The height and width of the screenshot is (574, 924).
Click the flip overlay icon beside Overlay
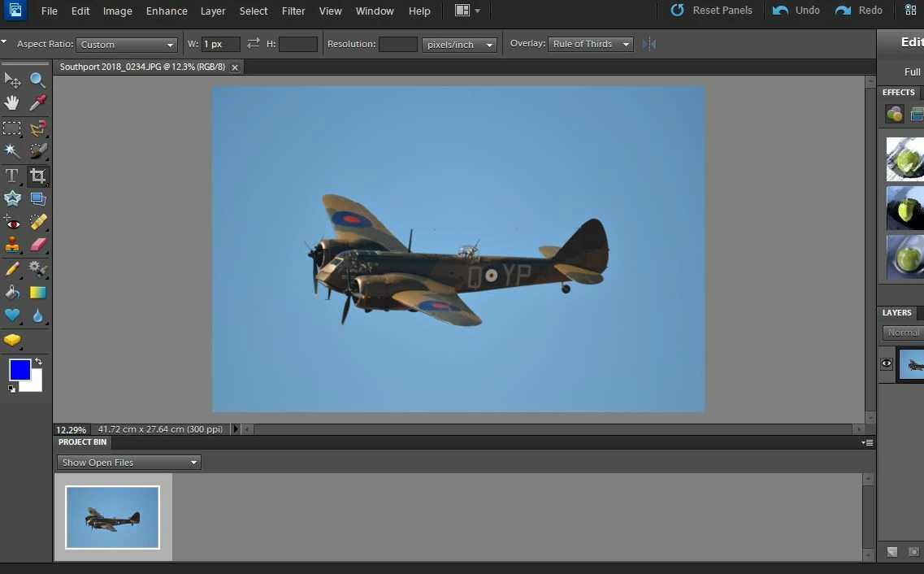pos(649,44)
